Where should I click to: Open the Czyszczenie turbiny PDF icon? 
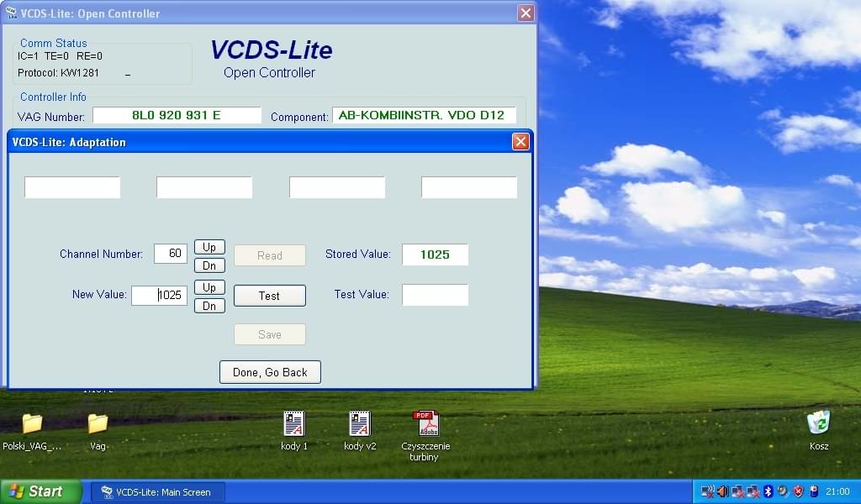[x=426, y=423]
